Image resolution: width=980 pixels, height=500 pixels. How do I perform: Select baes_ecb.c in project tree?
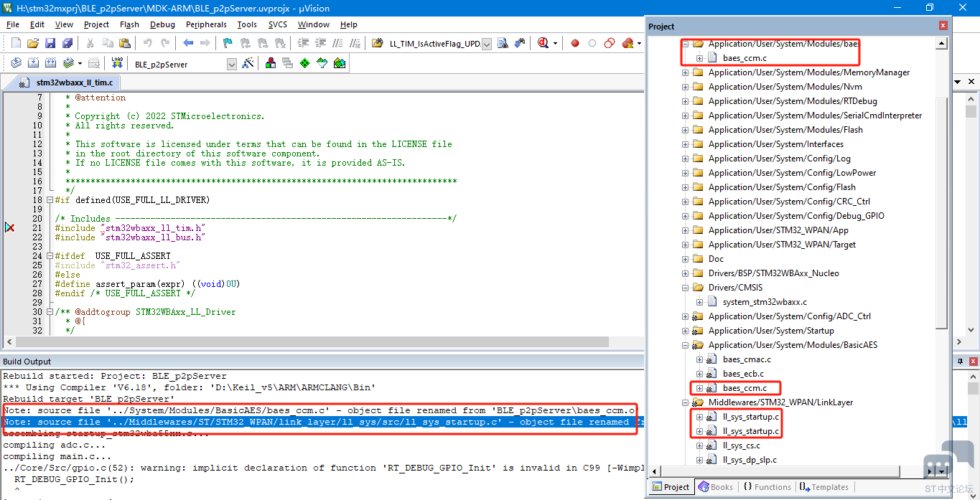(x=743, y=374)
